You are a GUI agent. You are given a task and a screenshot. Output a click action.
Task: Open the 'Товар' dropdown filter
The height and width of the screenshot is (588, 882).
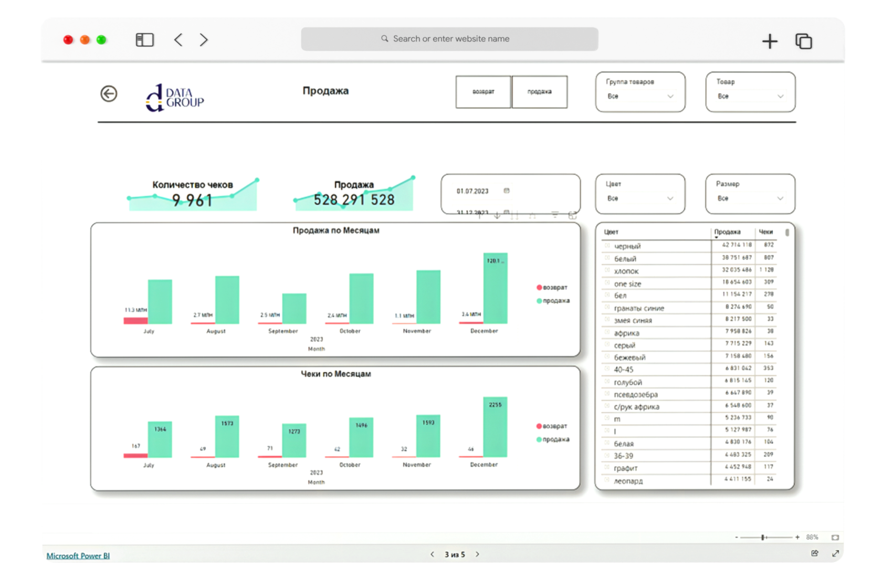pos(750,97)
